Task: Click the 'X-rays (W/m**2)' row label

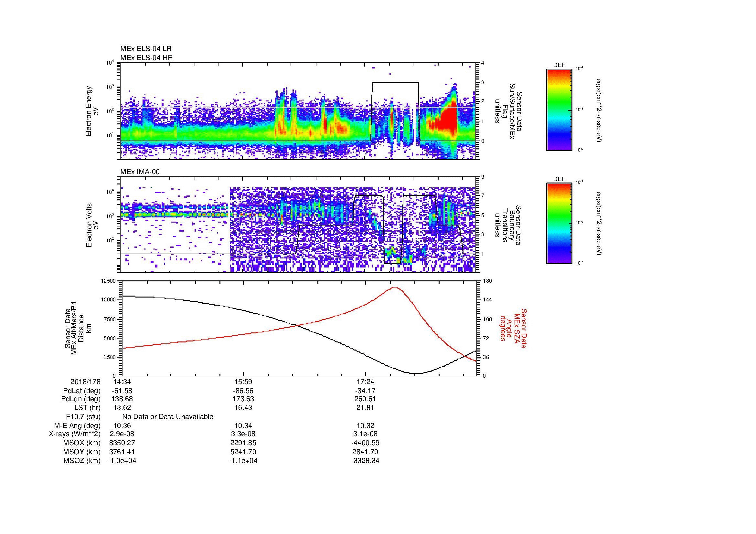Action: pos(75,434)
